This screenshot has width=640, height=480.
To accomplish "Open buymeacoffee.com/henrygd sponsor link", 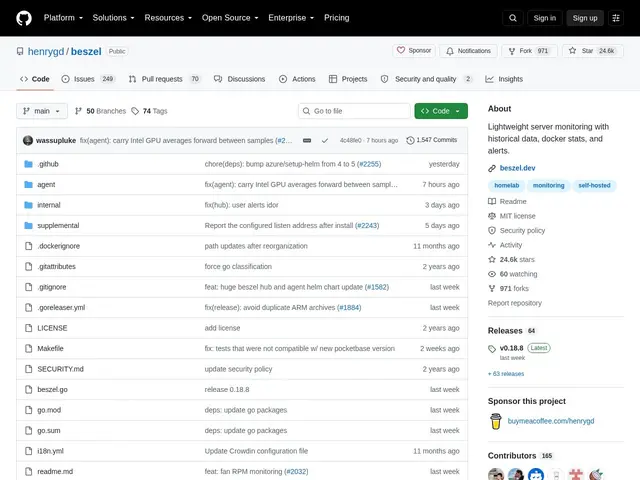I will [x=551, y=421].
